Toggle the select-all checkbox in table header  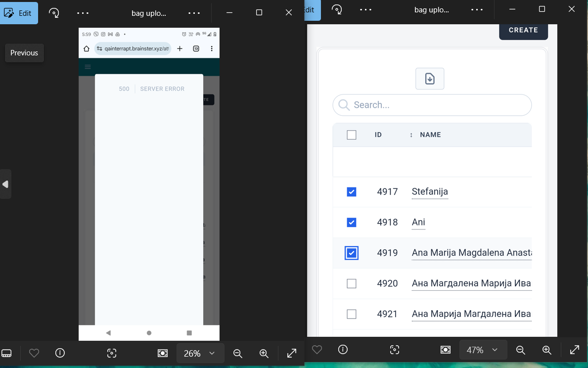click(352, 135)
